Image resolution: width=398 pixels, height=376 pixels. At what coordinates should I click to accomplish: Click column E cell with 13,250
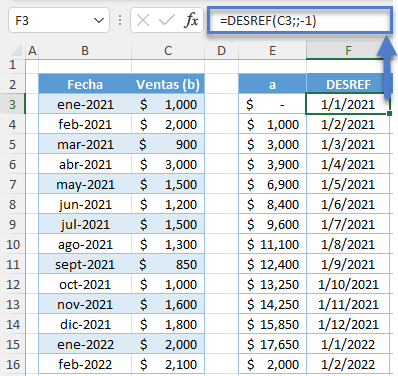pyautogui.click(x=272, y=284)
